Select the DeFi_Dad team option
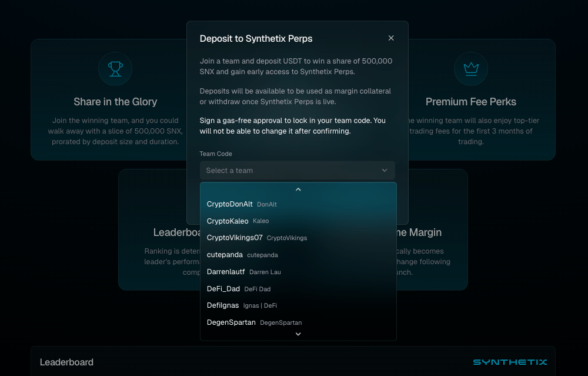588x376 pixels. (298, 288)
